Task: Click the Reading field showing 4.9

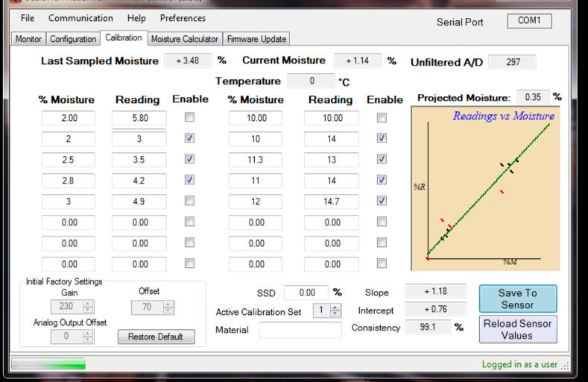Action: [139, 201]
